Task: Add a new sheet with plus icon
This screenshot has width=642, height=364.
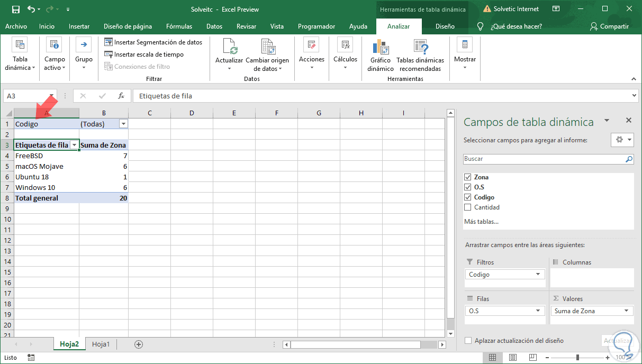Action: coord(139,344)
